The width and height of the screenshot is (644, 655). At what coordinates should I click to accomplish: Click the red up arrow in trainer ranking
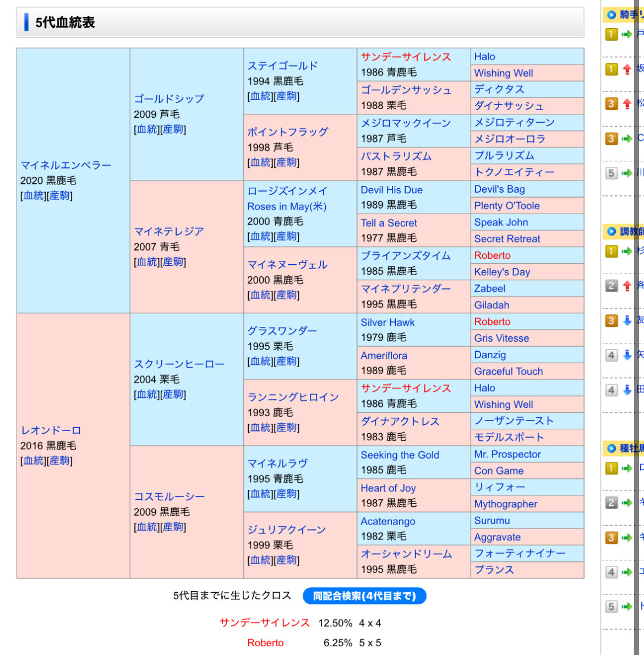(x=627, y=286)
